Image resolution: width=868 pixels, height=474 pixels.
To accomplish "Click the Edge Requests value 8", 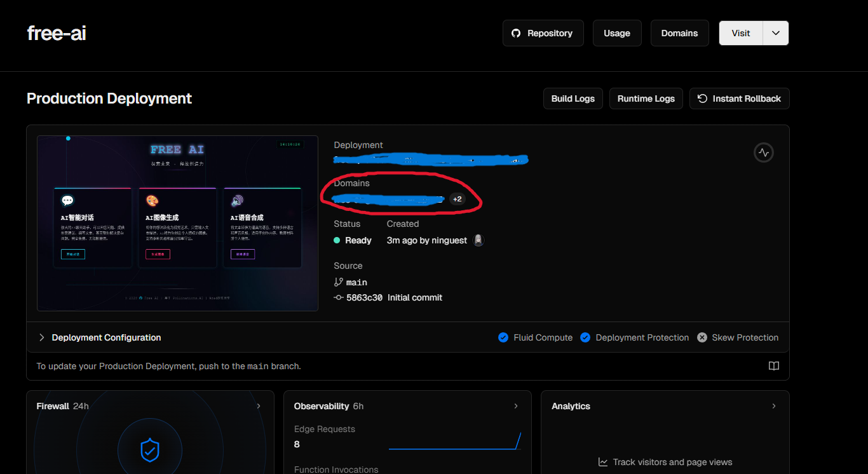I will pos(297,444).
